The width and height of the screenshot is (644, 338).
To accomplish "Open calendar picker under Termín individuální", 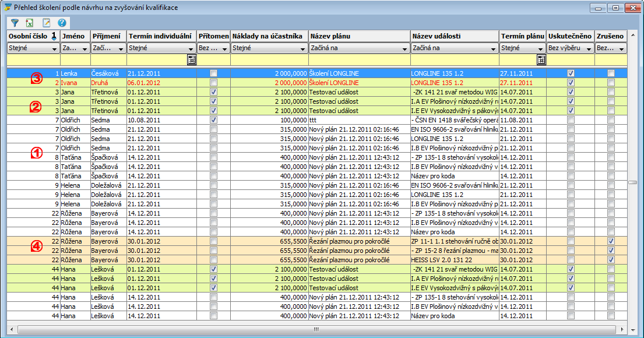I will point(191,59).
